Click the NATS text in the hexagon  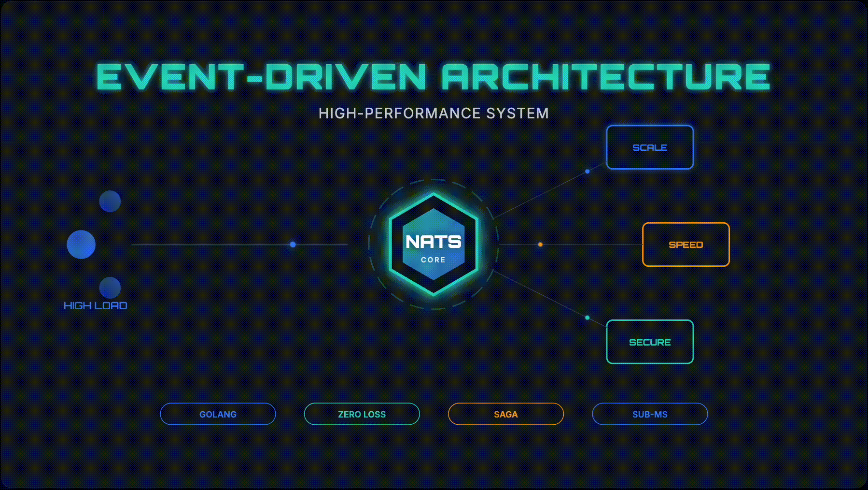click(x=433, y=241)
